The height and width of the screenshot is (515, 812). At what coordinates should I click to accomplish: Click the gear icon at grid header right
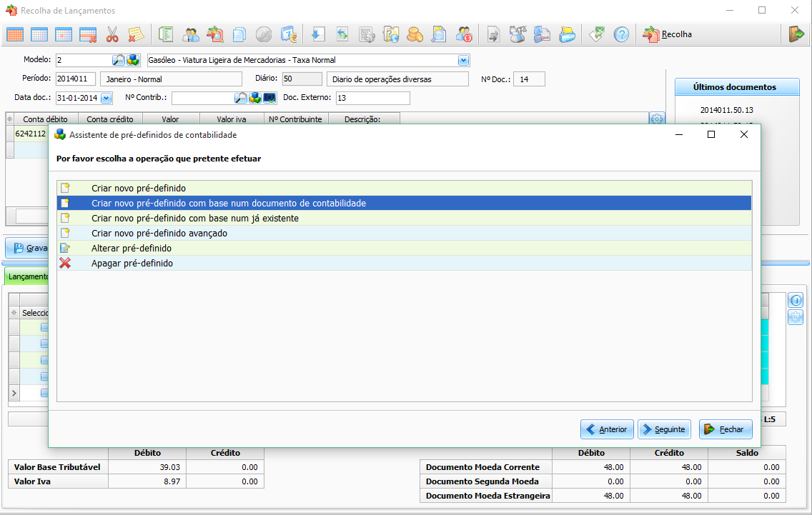point(657,119)
